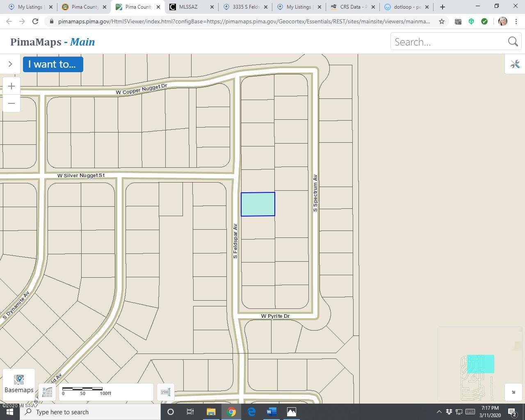Click the Windows taskbar search box
Viewport: 525px width, 420px height.
pyautogui.click(x=90, y=412)
